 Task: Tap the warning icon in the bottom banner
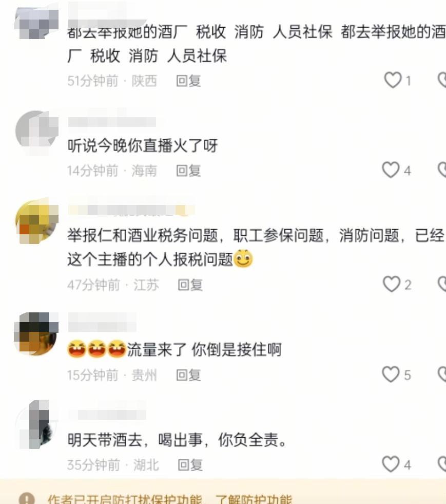(27, 498)
